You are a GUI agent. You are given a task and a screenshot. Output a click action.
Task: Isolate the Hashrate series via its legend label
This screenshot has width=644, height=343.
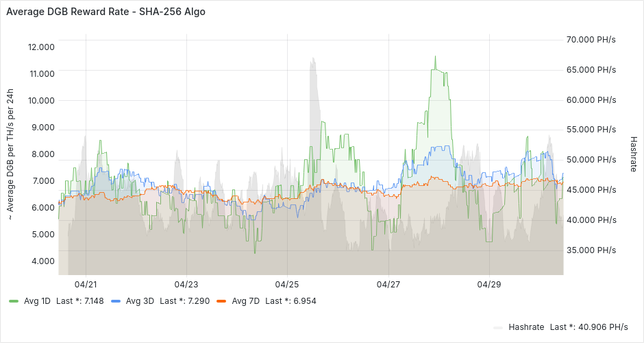tap(526, 327)
